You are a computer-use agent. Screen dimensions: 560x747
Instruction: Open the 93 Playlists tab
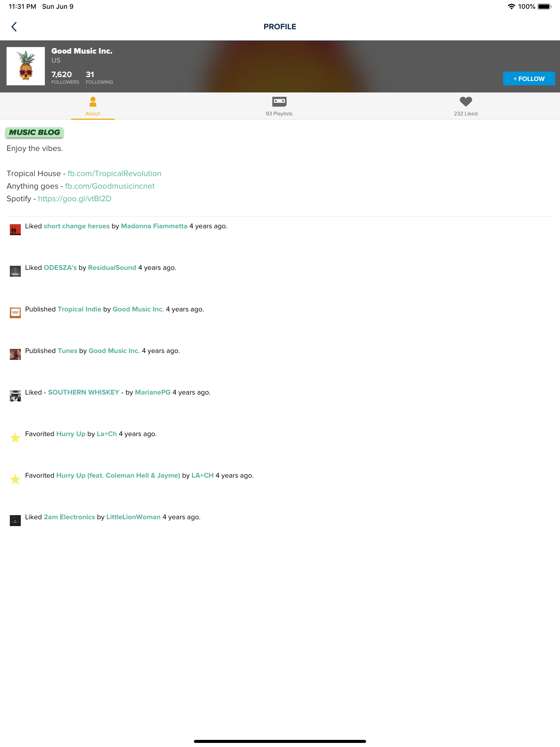tap(279, 106)
